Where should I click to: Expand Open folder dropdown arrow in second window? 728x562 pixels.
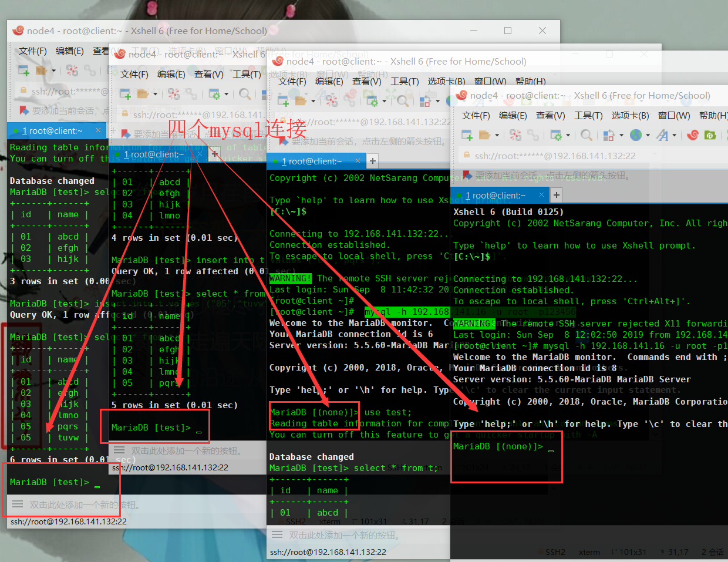coord(155,95)
